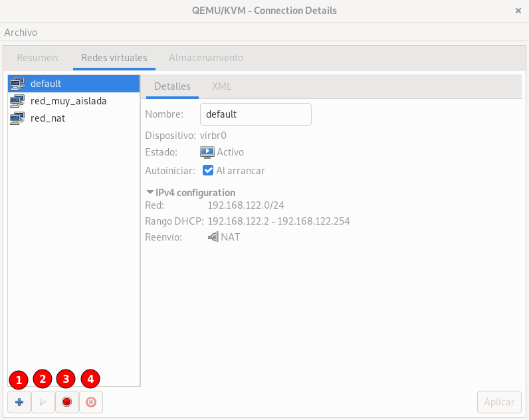Click the 192.168.122.0/24 network value
The height and width of the screenshot is (420, 529).
246,205
